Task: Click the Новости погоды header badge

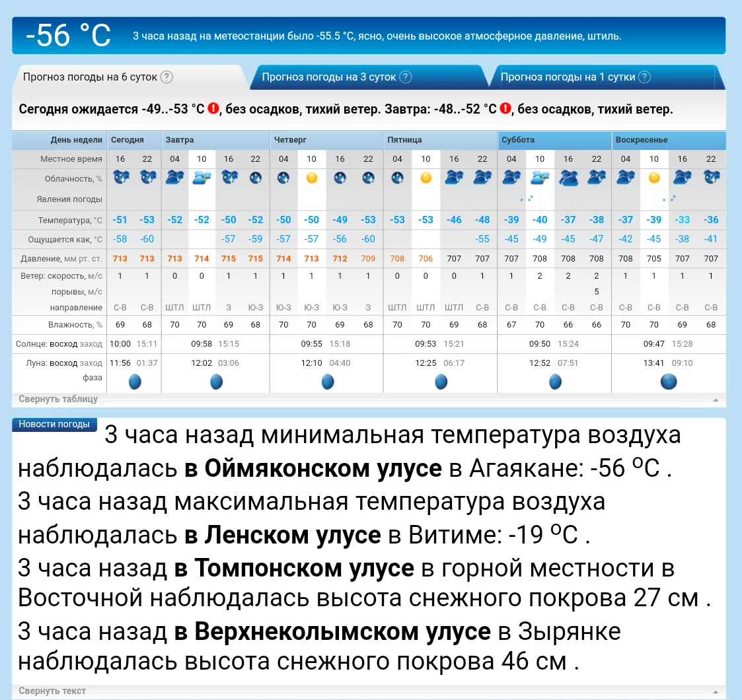Action: 54,425
